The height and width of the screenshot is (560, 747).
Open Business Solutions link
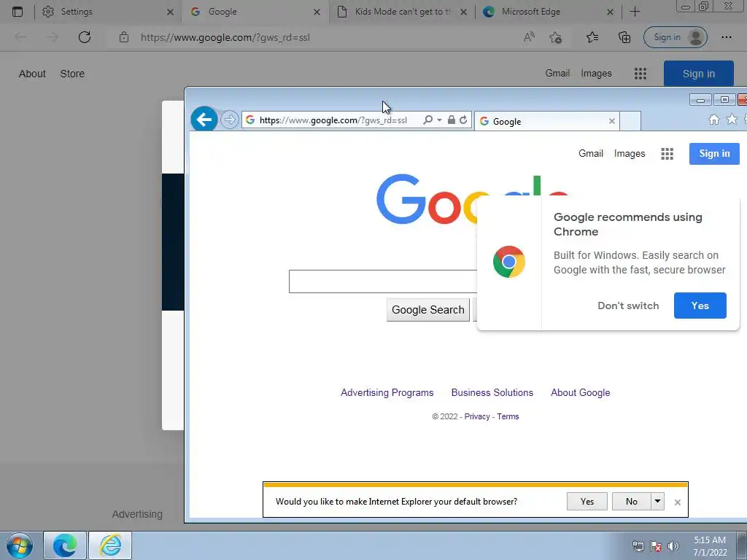492,392
